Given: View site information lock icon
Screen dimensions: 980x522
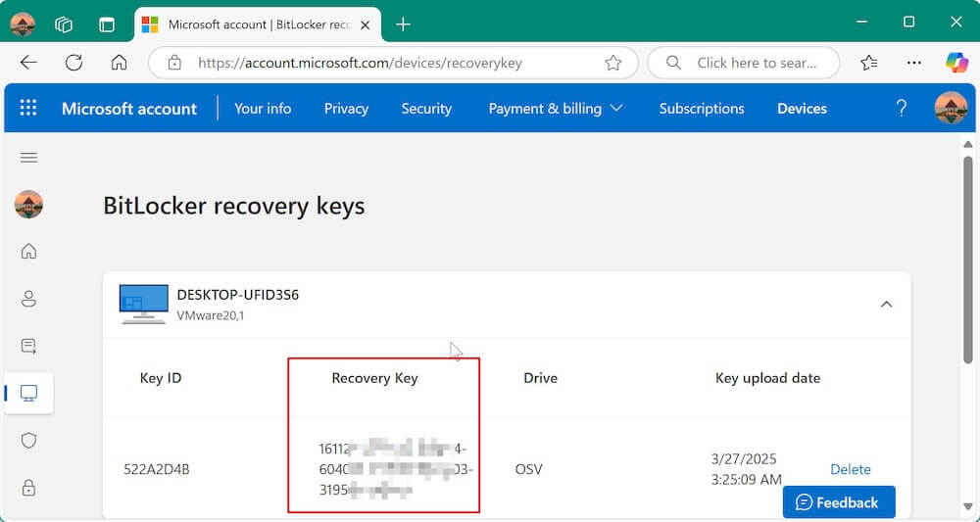Looking at the screenshot, I should point(174,63).
